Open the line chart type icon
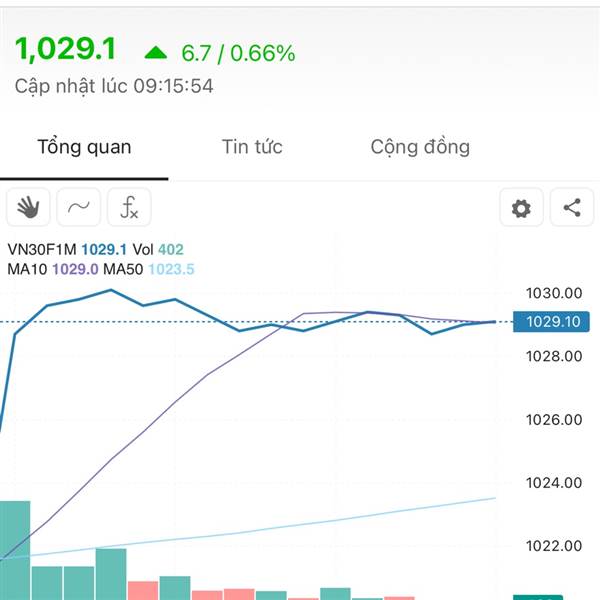The height and width of the screenshot is (600, 600). 79,207
